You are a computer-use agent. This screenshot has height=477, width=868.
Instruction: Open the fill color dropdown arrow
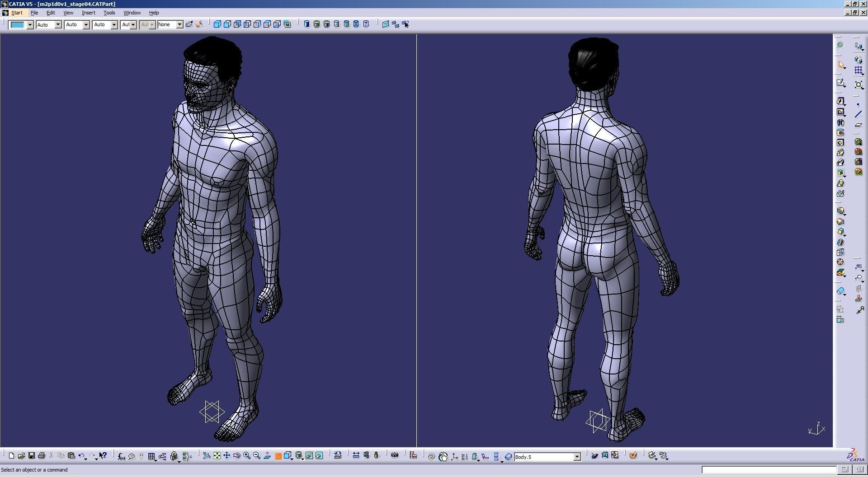coord(30,25)
